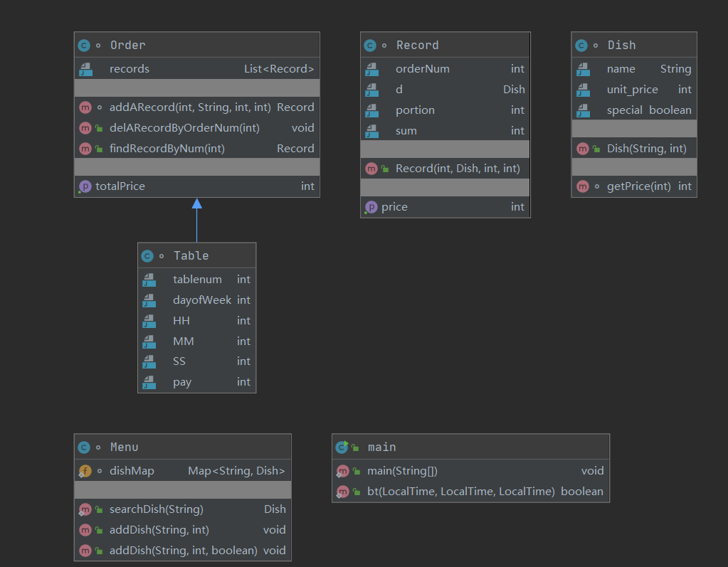Click the records field name
728x567 pixels.
coord(129,69)
